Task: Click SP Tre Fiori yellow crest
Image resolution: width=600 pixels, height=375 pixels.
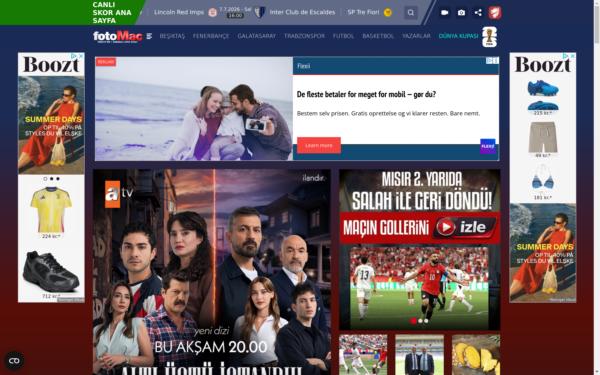Action: tap(388, 13)
